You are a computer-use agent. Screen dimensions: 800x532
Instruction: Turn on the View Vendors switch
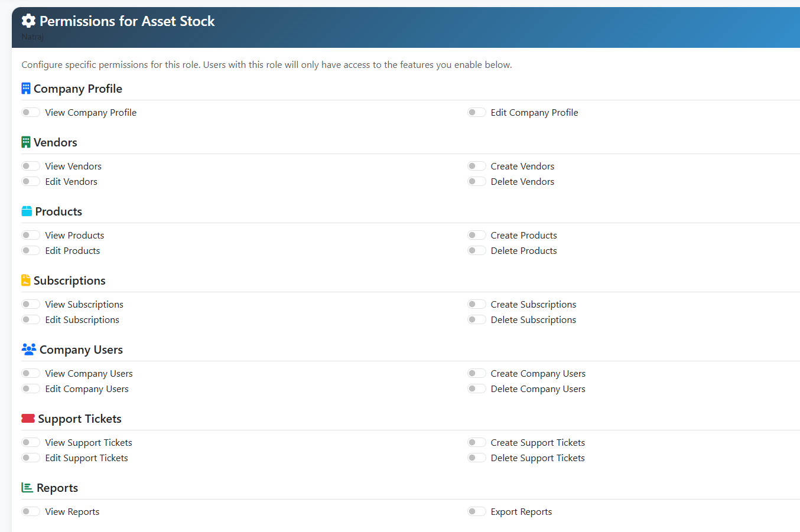(x=31, y=166)
